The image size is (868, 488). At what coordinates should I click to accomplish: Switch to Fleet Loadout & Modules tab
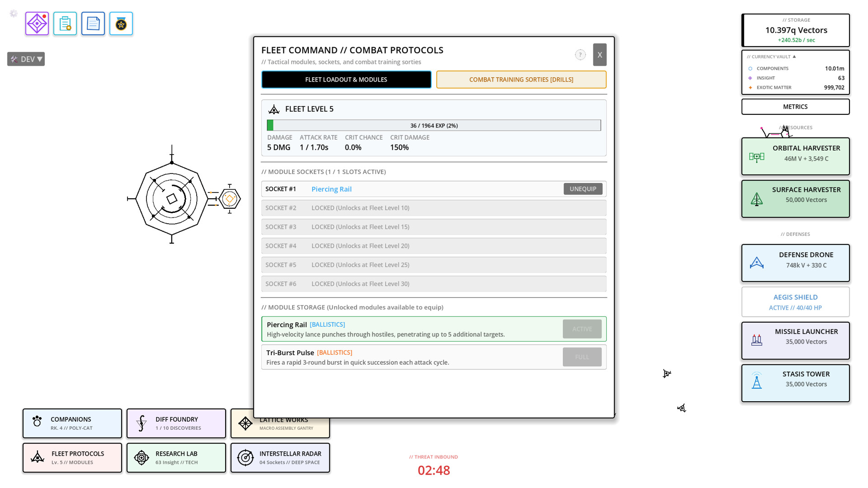346,80
